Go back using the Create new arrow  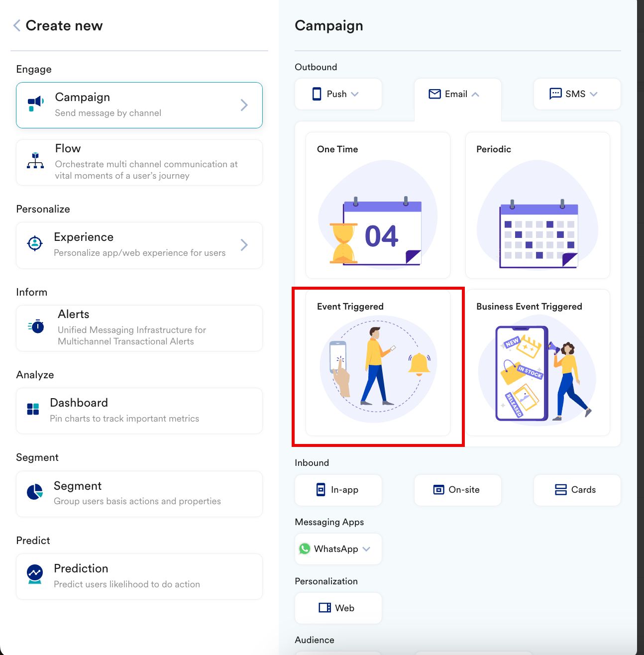[x=17, y=25]
